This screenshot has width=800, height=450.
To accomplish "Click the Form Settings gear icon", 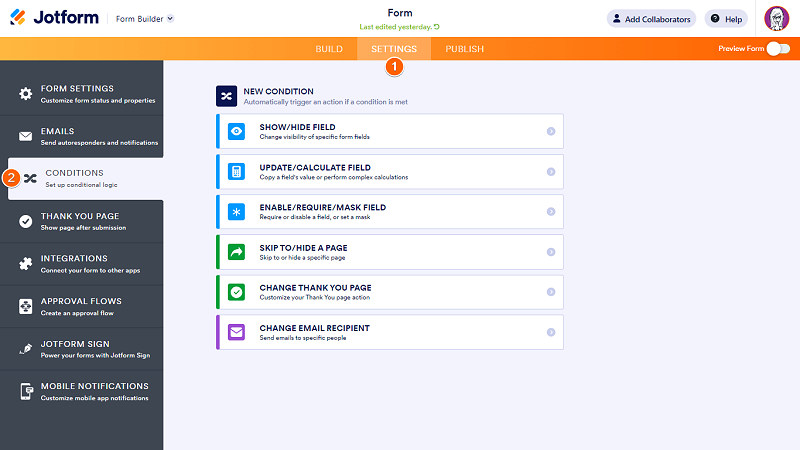I will point(26,94).
